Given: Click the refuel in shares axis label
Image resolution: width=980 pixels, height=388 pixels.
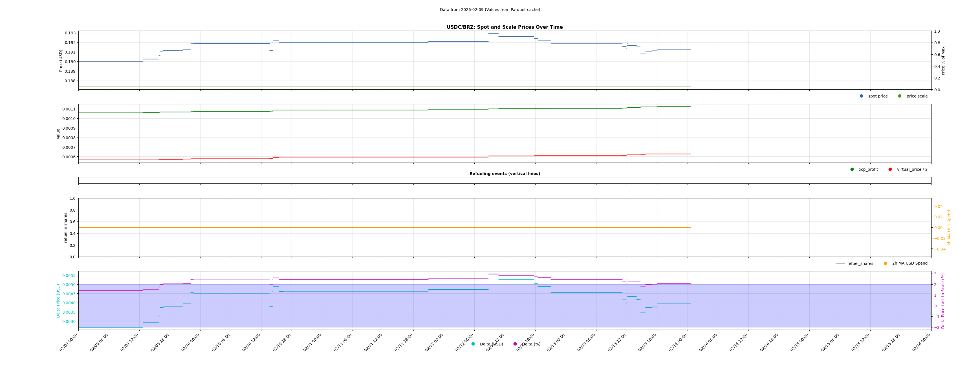Looking at the screenshot, I should (65, 227).
